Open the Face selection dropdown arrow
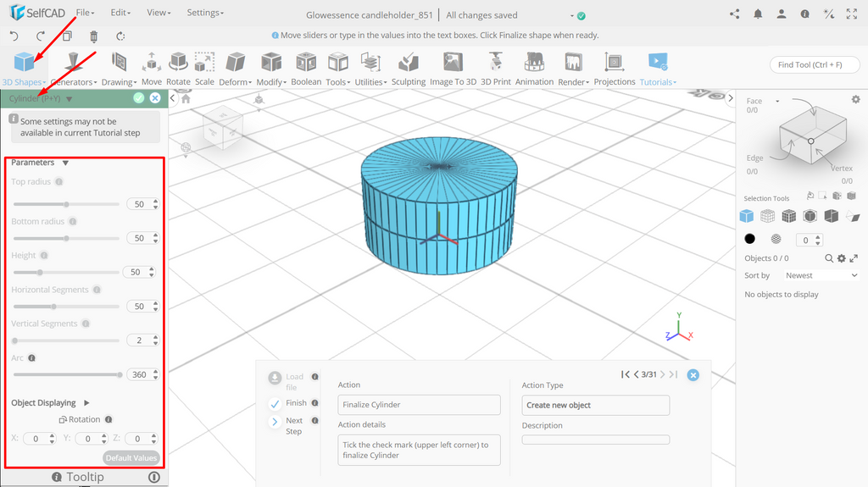The width and height of the screenshot is (868, 487). [777, 102]
